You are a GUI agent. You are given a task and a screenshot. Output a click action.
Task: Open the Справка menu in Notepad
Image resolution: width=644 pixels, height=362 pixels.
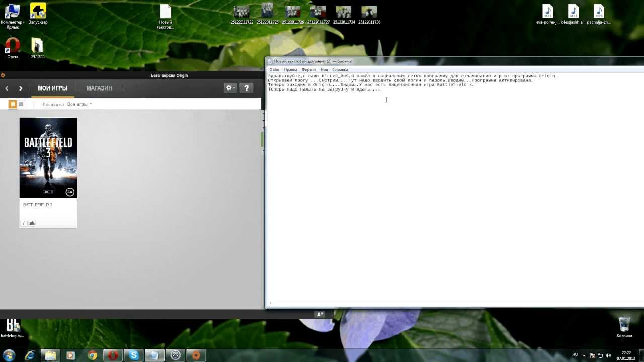[x=340, y=70]
